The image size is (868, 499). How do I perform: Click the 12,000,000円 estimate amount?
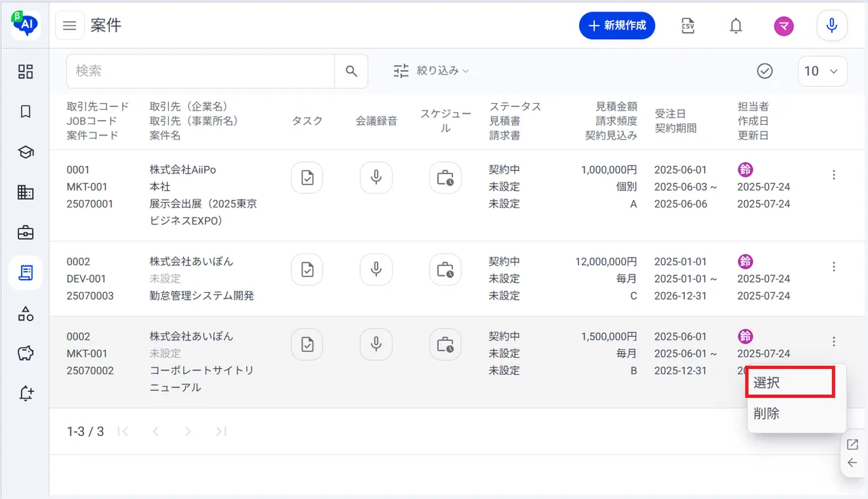[x=606, y=262]
